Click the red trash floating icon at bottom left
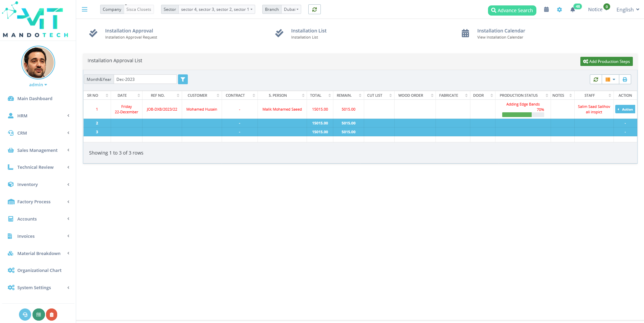 click(x=51, y=315)
